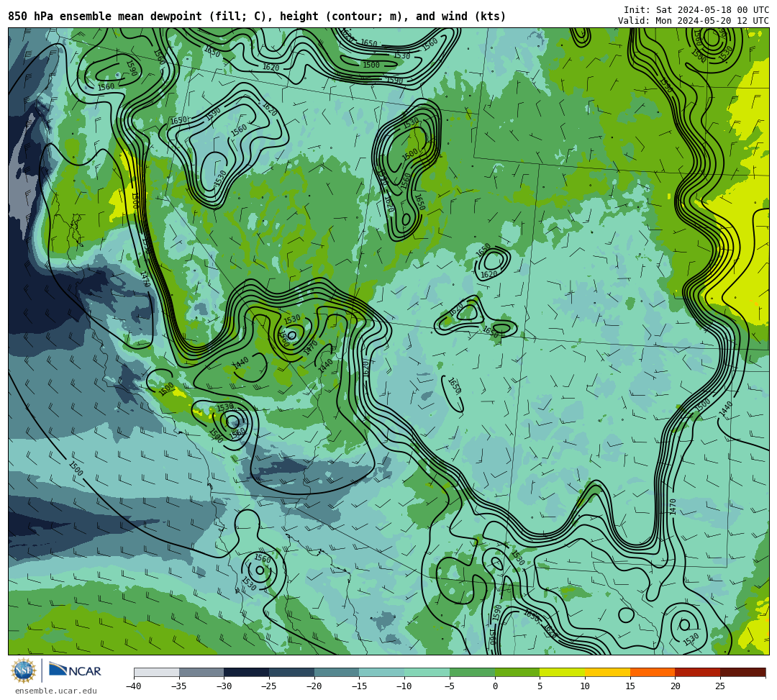Click the 0 colorbar tick label

pyautogui.click(x=495, y=686)
